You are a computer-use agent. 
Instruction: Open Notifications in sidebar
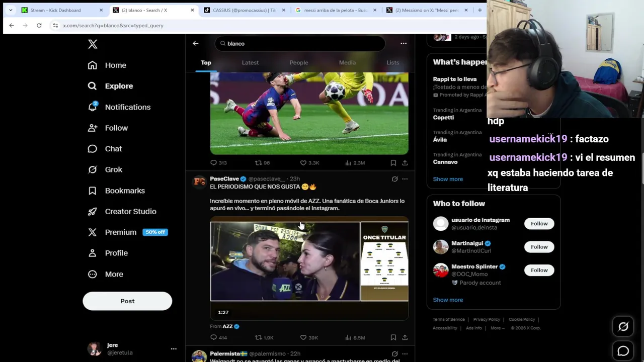119,107
